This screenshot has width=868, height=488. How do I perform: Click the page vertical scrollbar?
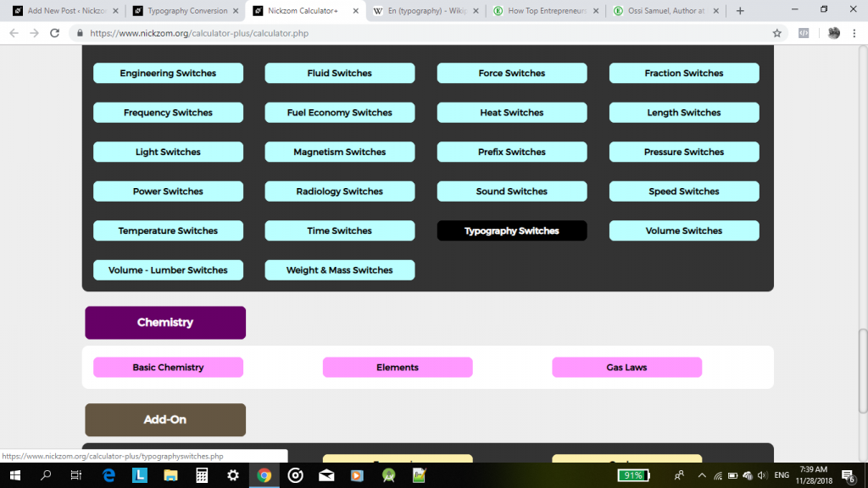(x=863, y=371)
